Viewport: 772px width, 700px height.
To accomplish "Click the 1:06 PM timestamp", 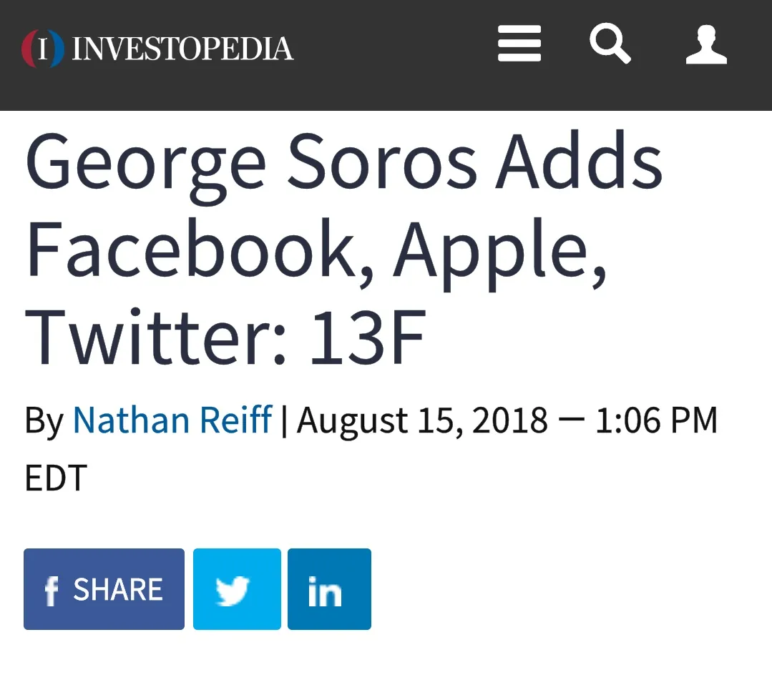I will [656, 420].
